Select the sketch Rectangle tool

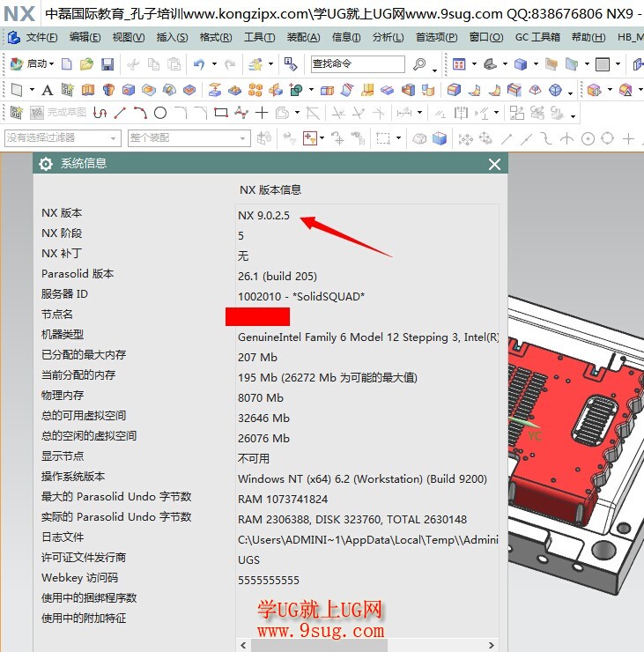coord(221,113)
